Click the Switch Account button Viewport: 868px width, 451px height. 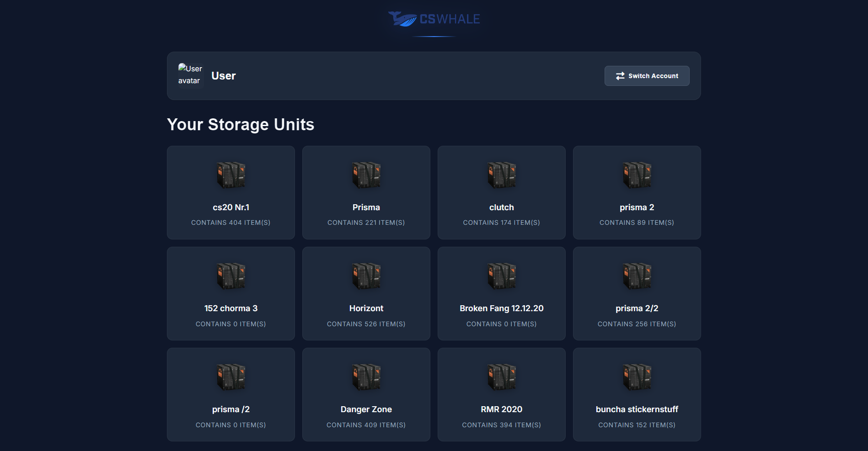pyautogui.click(x=647, y=76)
